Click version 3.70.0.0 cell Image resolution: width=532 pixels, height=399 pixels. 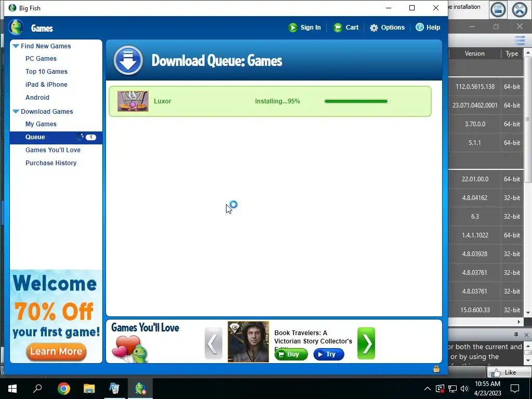[475, 124]
